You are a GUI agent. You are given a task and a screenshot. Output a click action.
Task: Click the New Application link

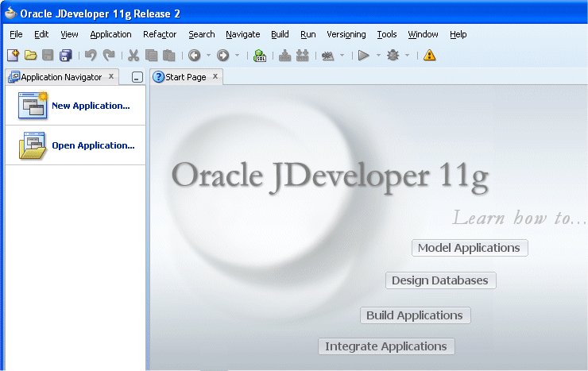pos(90,106)
